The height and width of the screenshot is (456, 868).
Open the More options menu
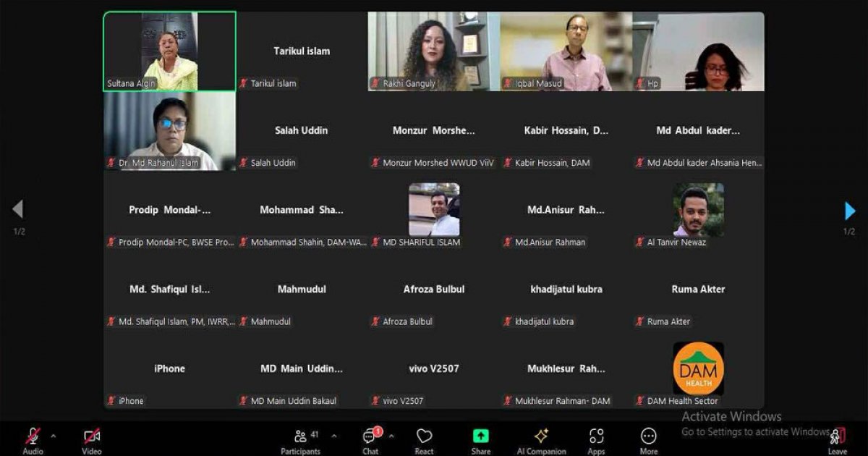649,436
